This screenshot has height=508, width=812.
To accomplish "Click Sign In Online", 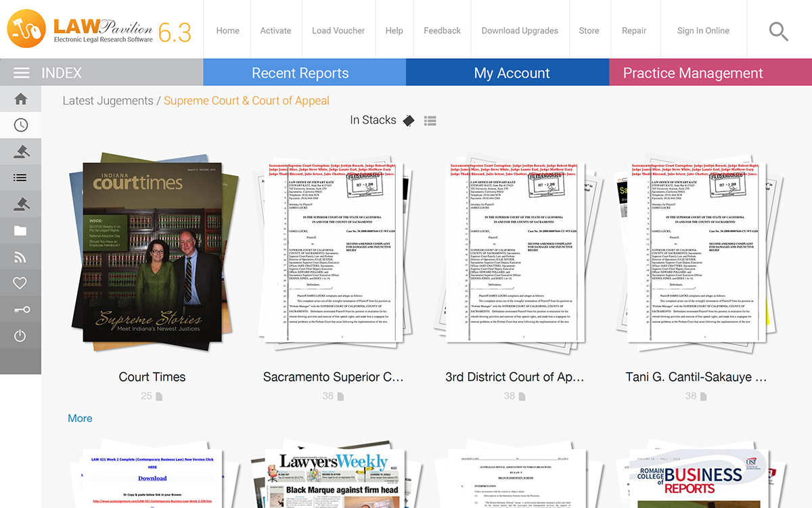I will click(x=703, y=30).
